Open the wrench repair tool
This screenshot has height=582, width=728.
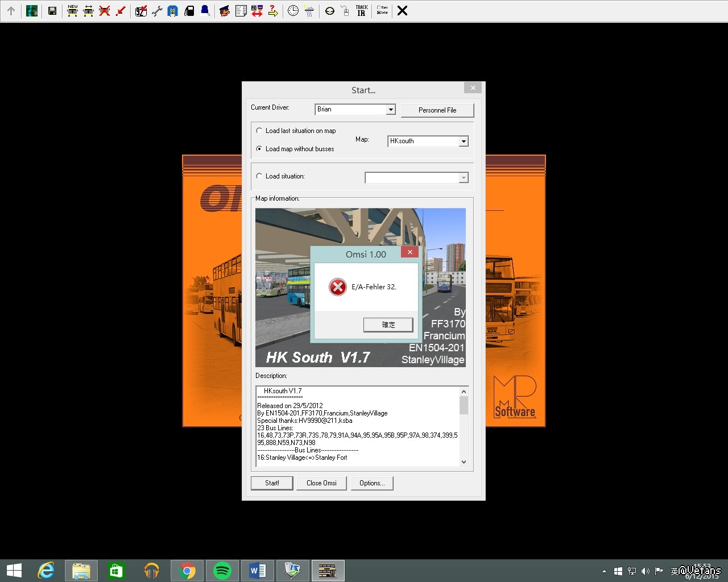click(x=157, y=11)
